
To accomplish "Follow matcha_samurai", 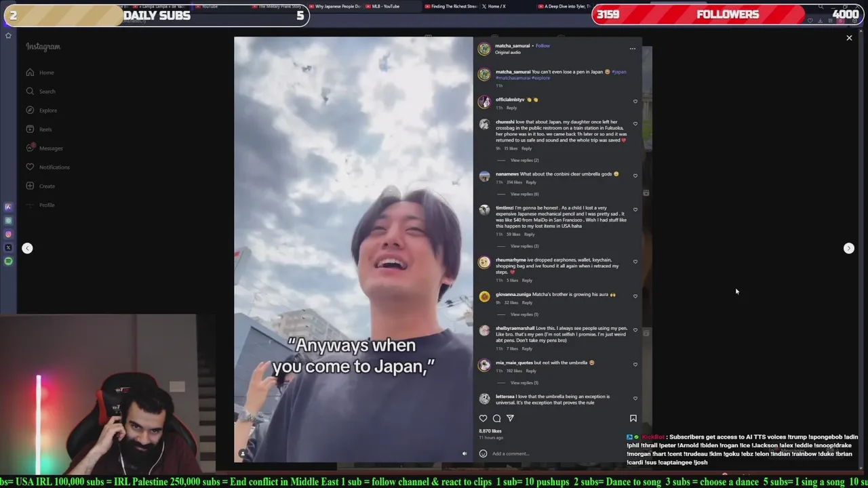I will 542,45.
